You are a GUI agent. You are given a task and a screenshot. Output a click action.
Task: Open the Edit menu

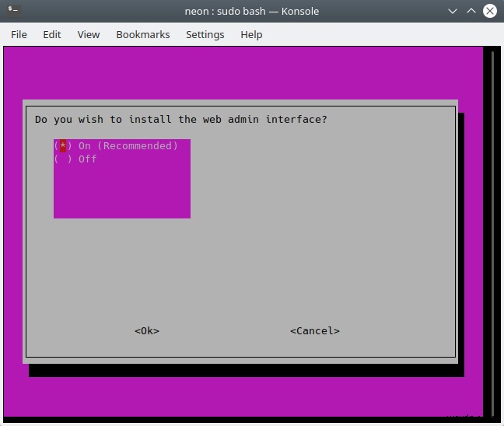click(x=52, y=34)
